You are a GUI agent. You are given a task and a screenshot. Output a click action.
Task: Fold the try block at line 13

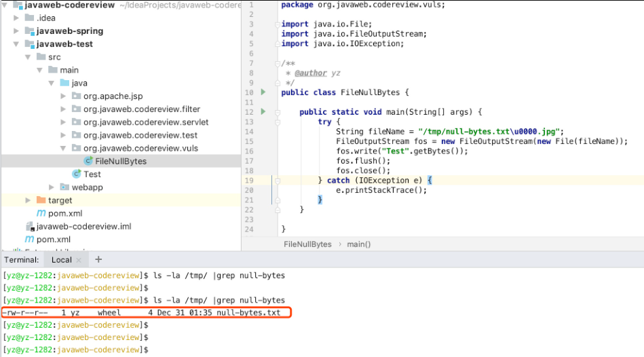278,122
